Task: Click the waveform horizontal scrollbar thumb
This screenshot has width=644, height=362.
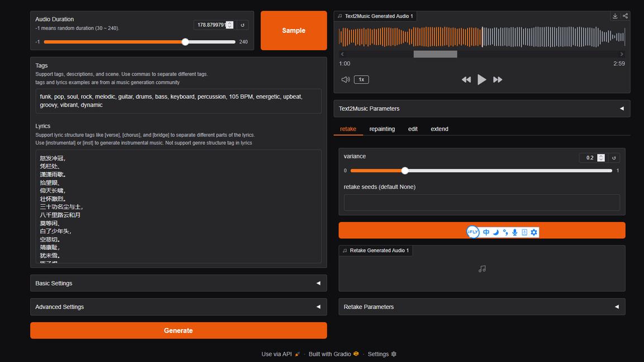Action: [435, 54]
